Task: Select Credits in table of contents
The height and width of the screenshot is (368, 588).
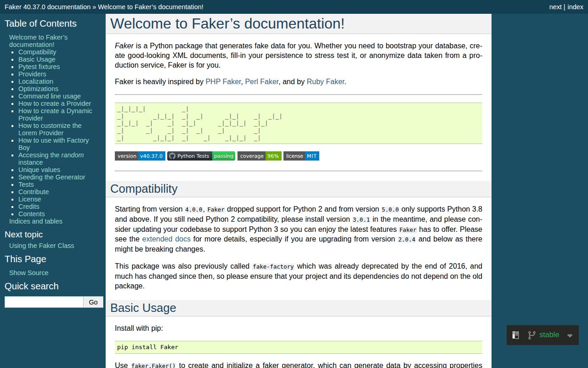Action: pos(29,207)
